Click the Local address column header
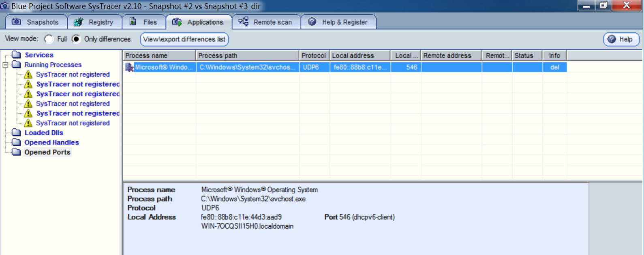Screen dimensions: 644x255 360,55
